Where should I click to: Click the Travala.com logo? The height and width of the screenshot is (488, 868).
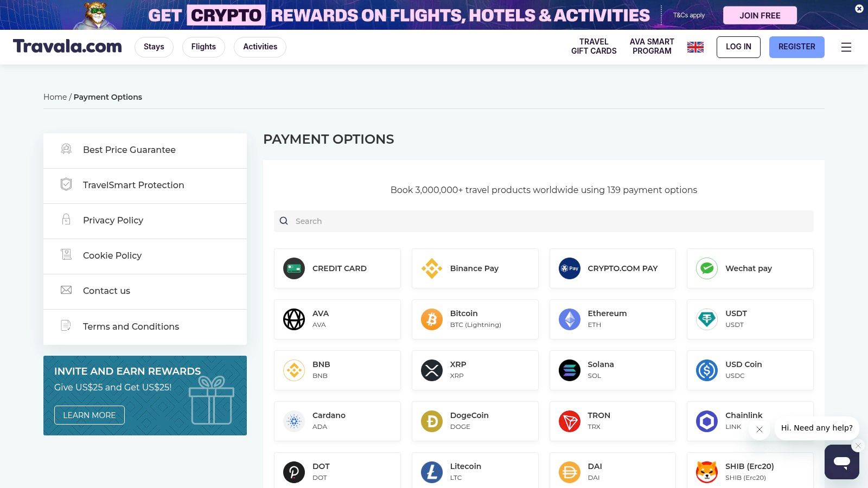(67, 47)
